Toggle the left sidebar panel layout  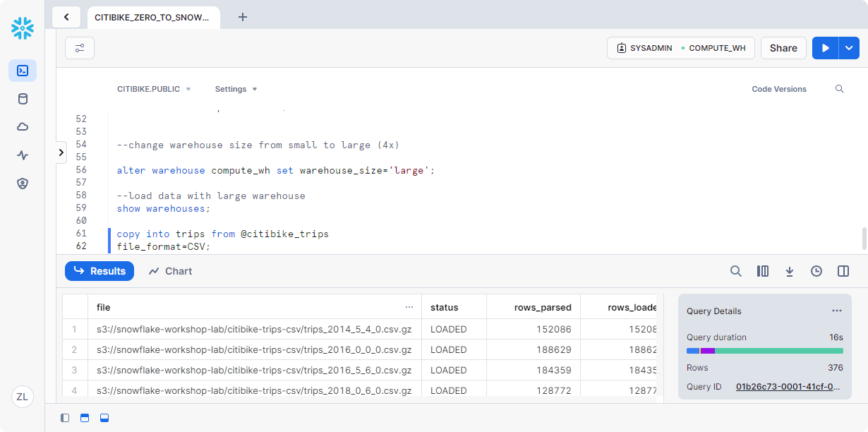[65, 418]
